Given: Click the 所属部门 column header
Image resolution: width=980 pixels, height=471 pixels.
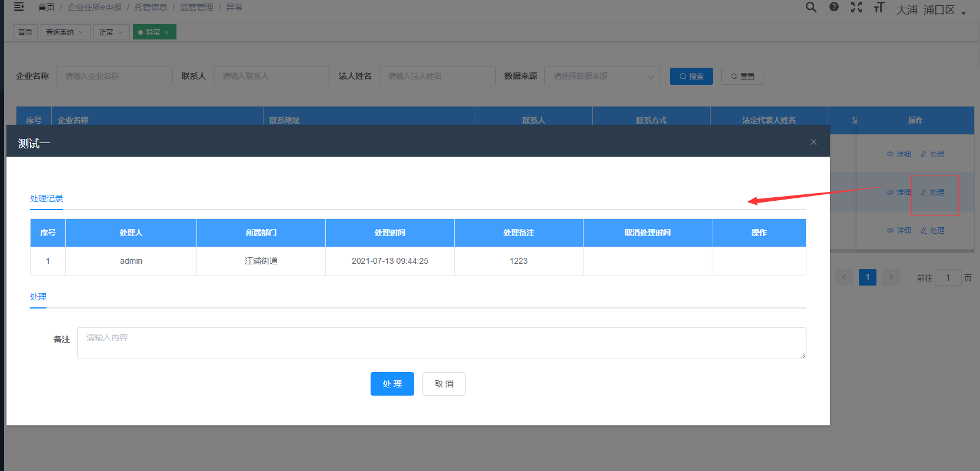Looking at the screenshot, I should click(261, 233).
